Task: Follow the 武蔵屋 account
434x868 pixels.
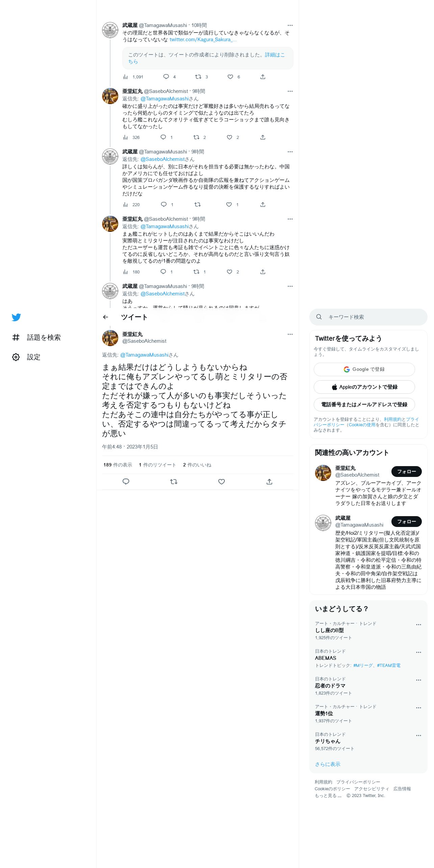Action: (x=406, y=521)
